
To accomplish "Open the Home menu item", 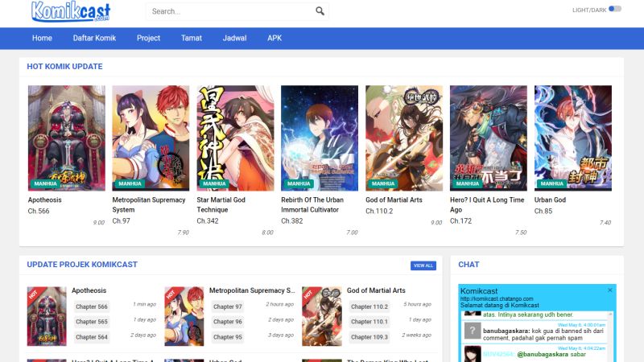I will (42, 38).
